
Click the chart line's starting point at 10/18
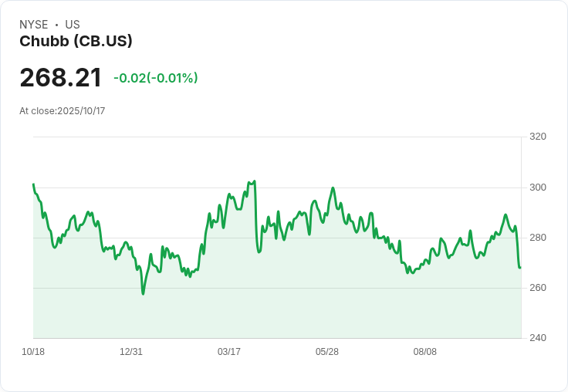click(x=33, y=184)
